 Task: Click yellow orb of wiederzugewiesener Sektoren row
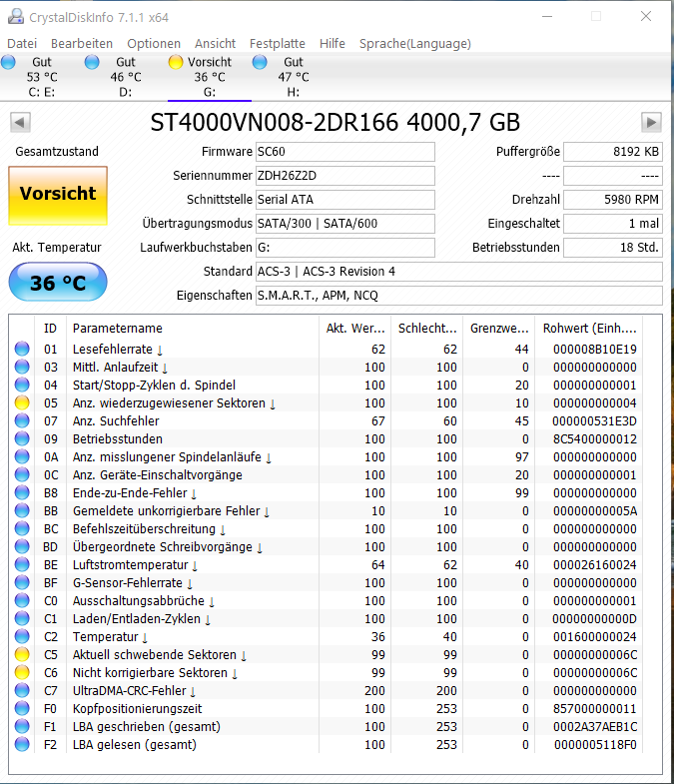click(x=22, y=402)
